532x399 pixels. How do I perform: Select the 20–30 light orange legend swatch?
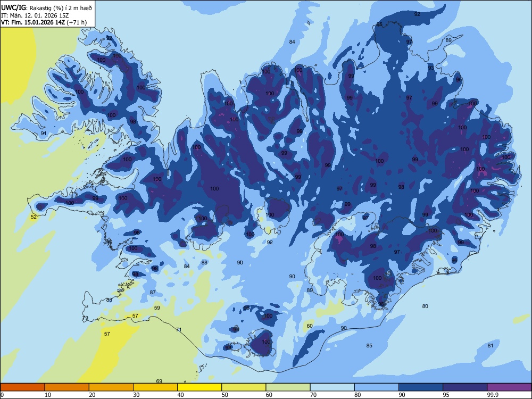[x=111, y=387]
